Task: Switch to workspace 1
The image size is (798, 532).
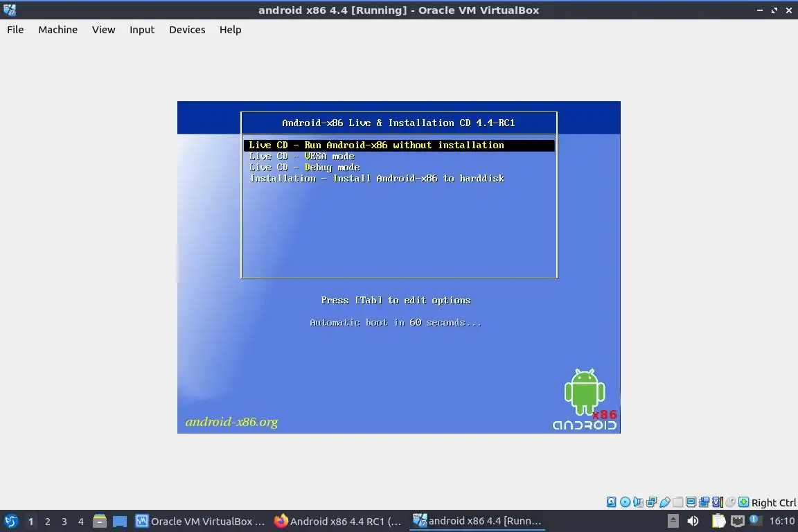Action: 30,522
